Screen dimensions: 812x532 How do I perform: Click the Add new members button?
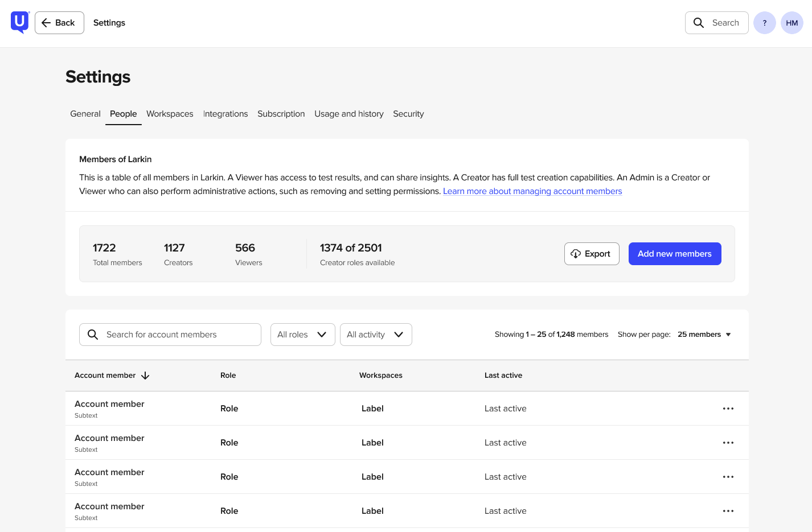tap(674, 254)
